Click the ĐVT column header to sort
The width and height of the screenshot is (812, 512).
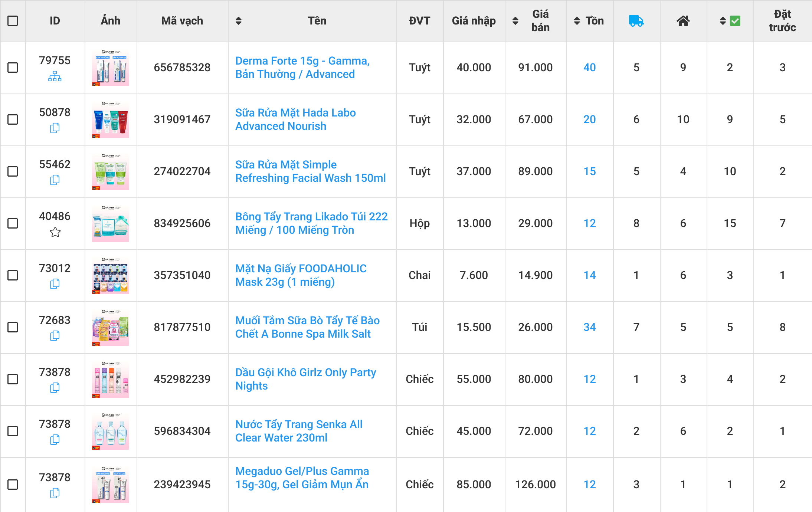(x=419, y=21)
